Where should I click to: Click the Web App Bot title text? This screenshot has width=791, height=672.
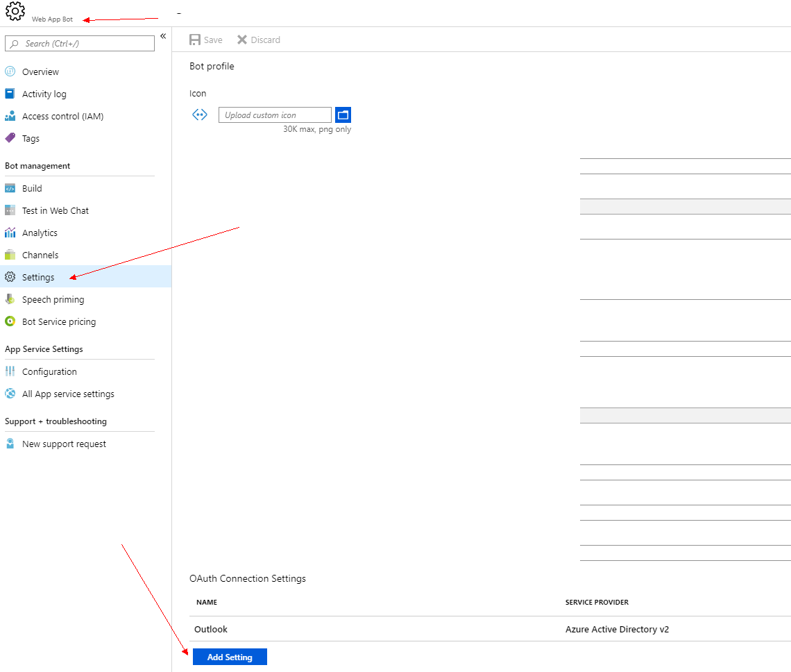point(53,19)
